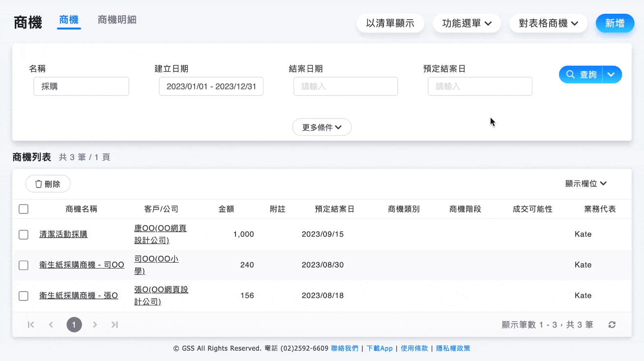Viewport: 644px width, 361px height.
Task: Open the 功能選單 dropdown
Action: click(466, 23)
